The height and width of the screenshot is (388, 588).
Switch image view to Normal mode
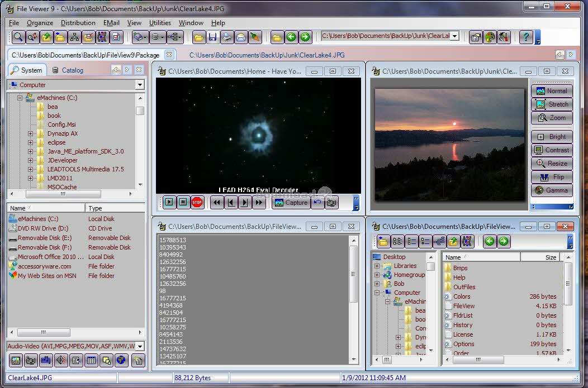pyautogui.click(x=552, y=91)
